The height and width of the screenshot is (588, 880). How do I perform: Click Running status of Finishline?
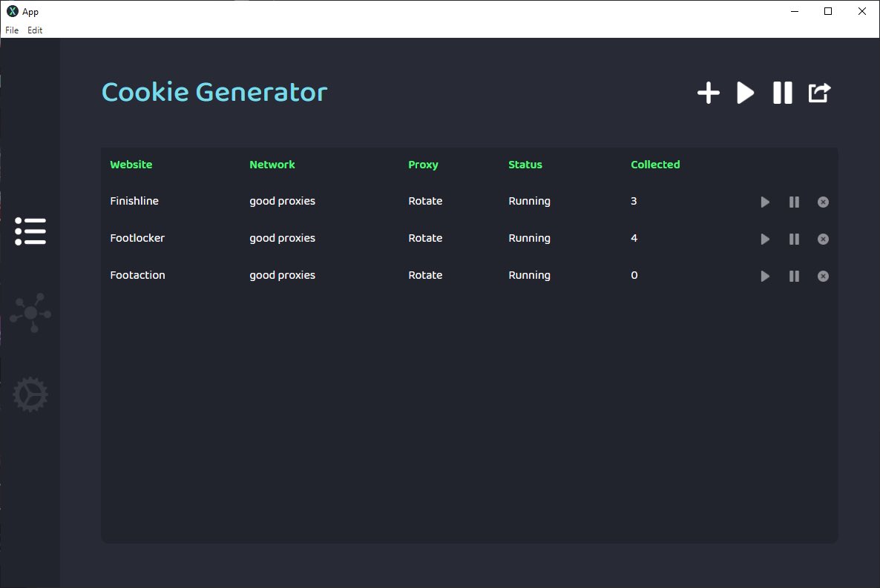[529, 202]
